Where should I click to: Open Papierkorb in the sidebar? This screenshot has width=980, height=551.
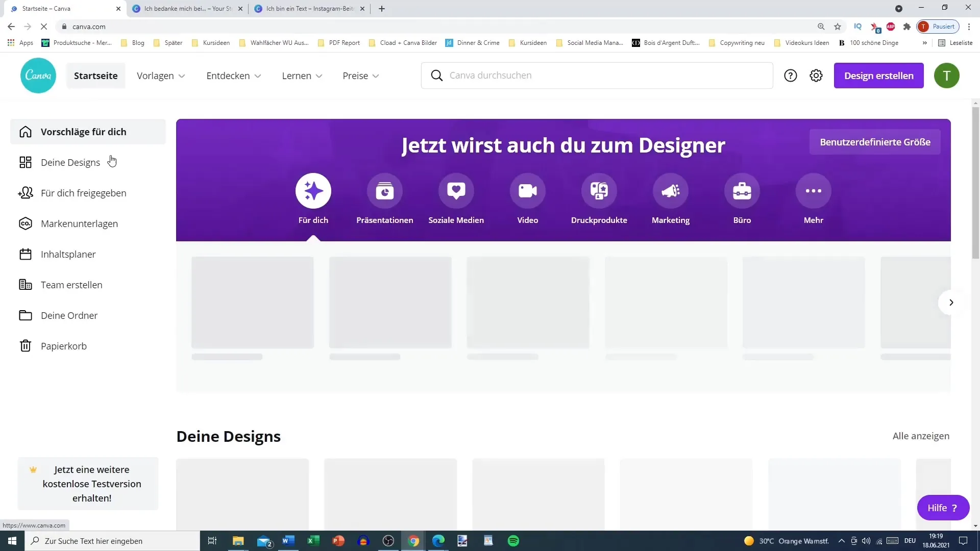pos(88,346)
